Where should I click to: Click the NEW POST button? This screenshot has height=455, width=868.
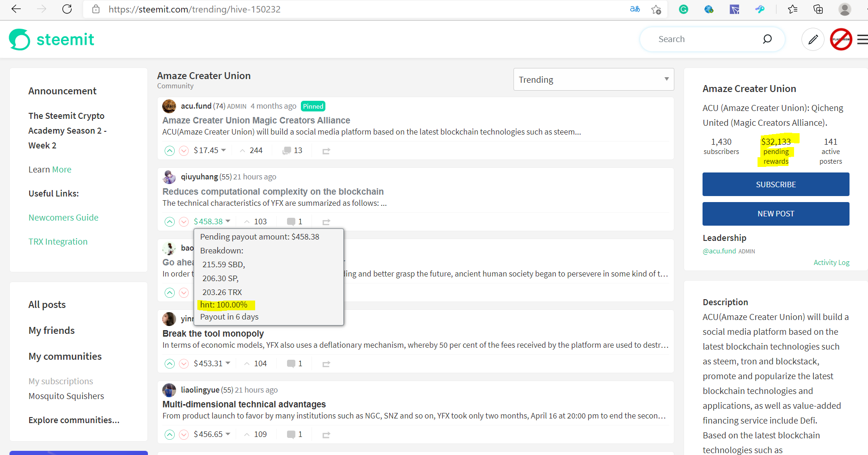point(776,214)
